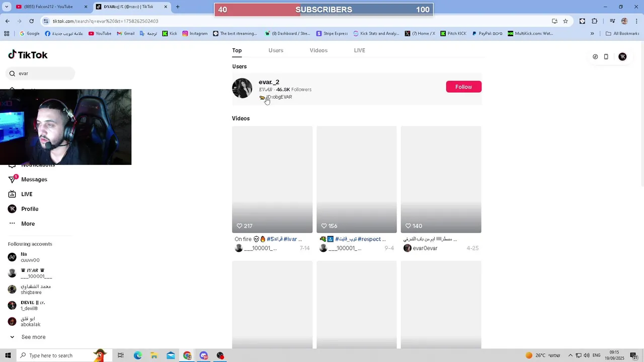Switch to the LIVE results tab
The width and height of the screenshot is (644, 362).
(x=360, y=50)
